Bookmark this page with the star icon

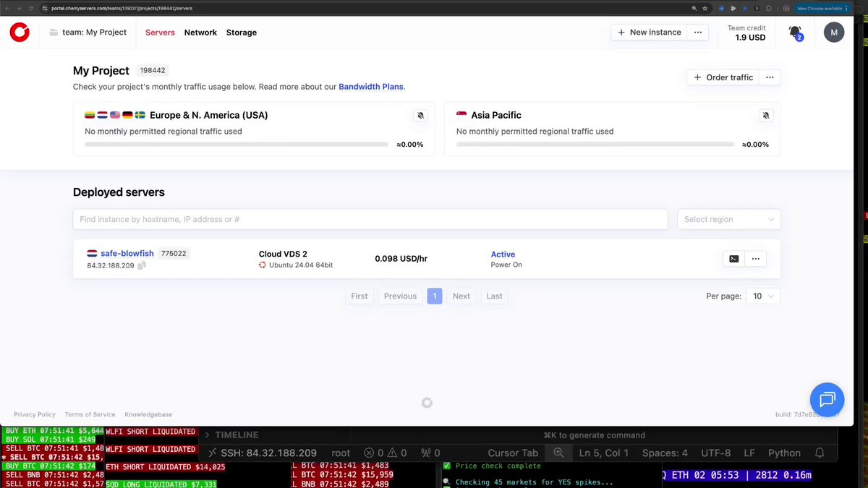(x=705, y=9)
